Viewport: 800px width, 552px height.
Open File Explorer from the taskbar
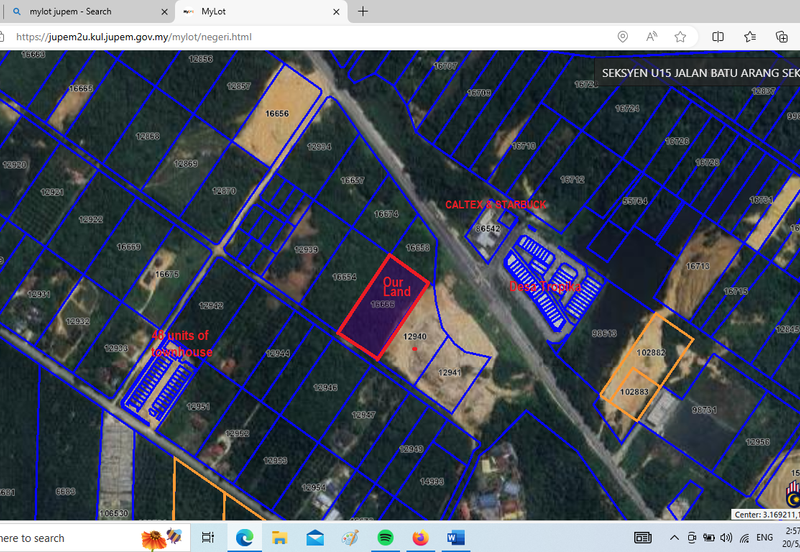pos(279,538)
